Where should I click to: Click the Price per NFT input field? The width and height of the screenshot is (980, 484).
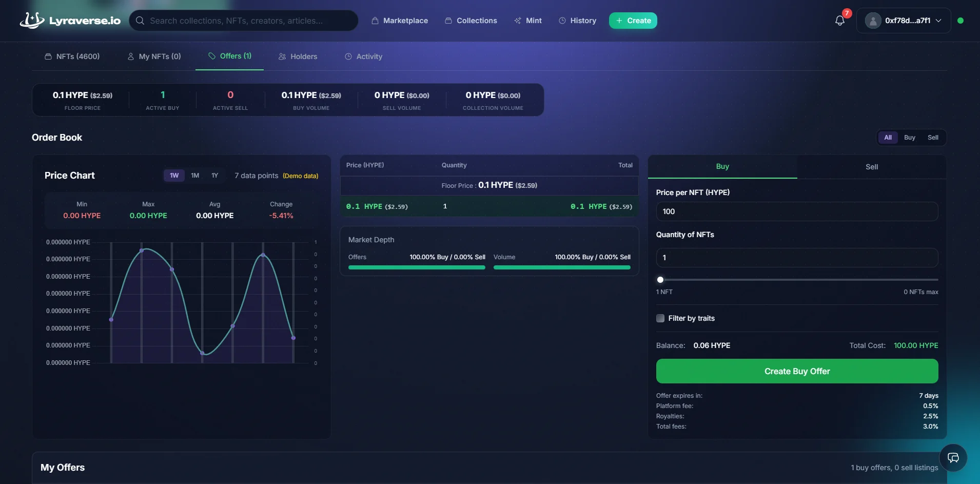[x=796, y=211]
